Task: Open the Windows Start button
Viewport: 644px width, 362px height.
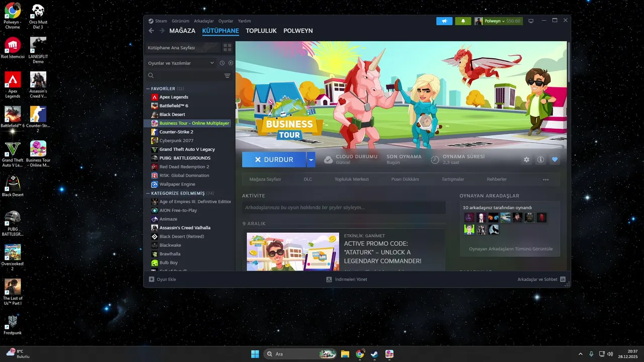Action: (x=255, y=354)
